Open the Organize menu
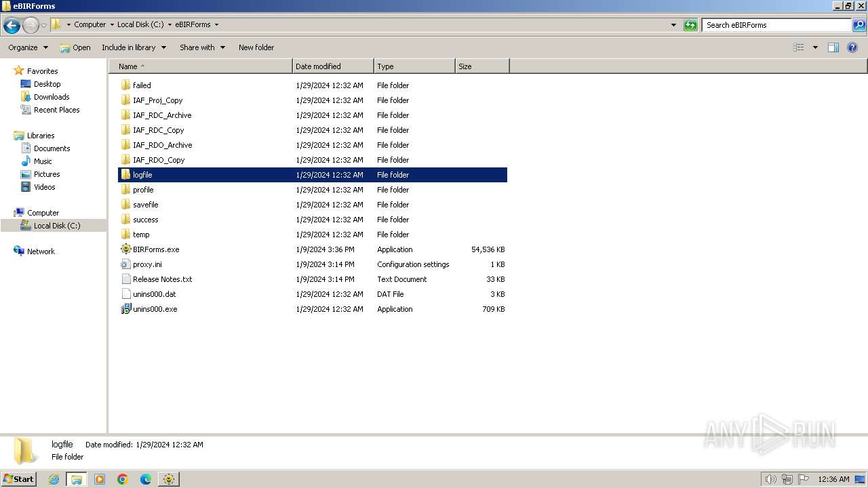The width and height of the screenshot is (868, 488). click(x=28, y=47)
